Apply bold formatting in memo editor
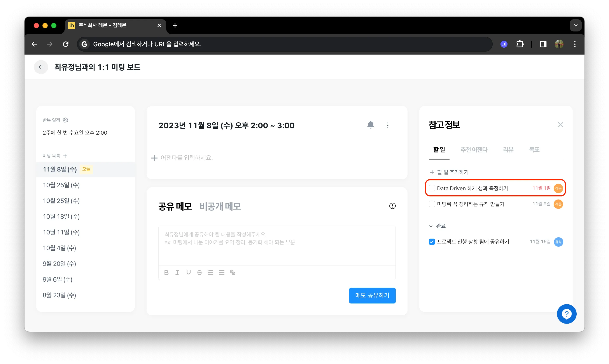This screenshot has height=364, width=609. click(x=166, y=272)
